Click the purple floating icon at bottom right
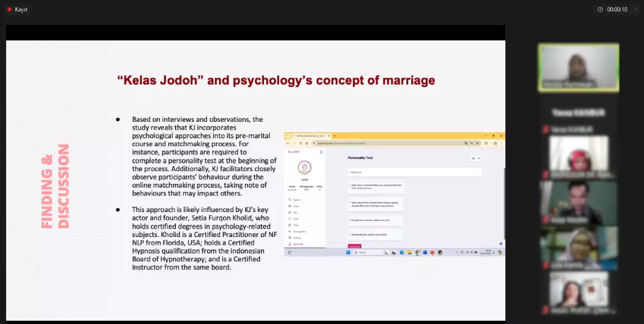The width and height of the screenshot is (644, 324). [500, 244]
